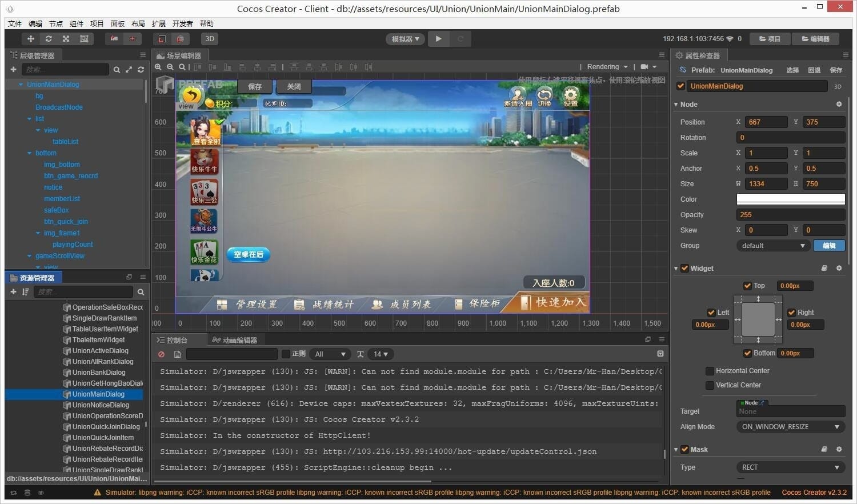The width and height of the screenshot is (857, 504).
Task: Open the 帮助 menu
Action: pyautogui.click(x=207, y=23)
